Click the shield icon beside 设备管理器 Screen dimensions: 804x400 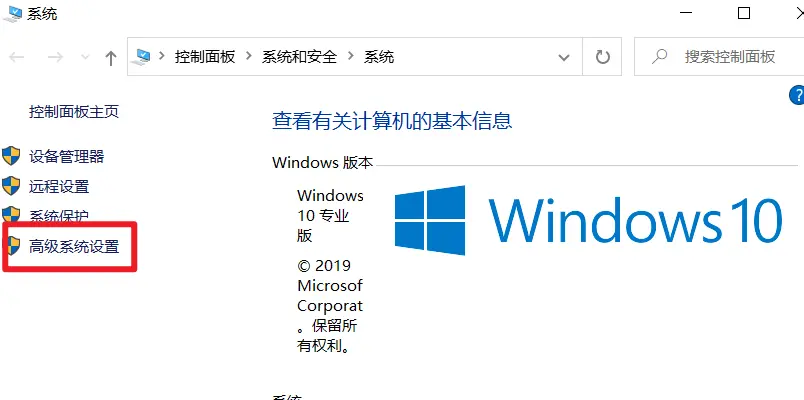tap(11, 156)
